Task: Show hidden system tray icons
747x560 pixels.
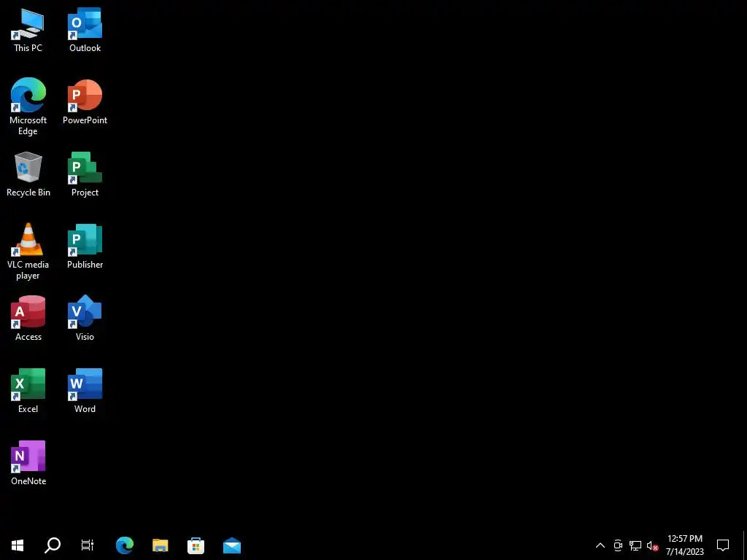Action: (600, 545)
